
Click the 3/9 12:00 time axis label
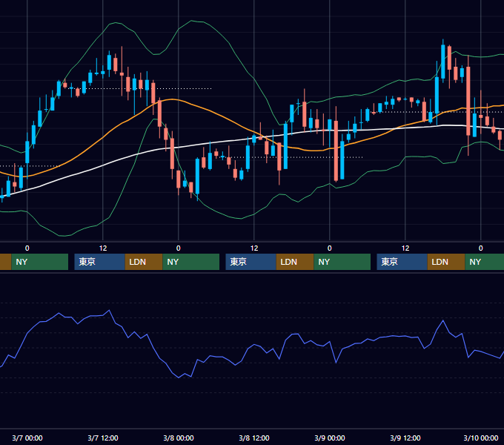pos(405,438)
